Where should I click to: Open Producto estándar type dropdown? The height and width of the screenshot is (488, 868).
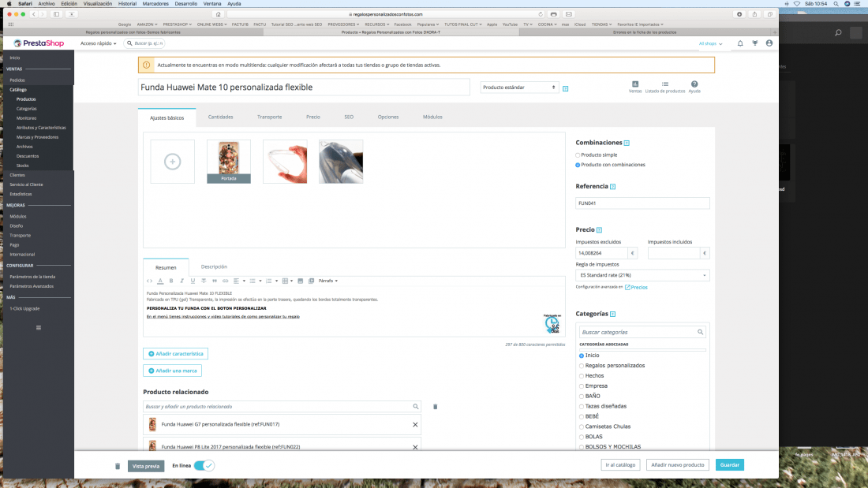(518, 88)
